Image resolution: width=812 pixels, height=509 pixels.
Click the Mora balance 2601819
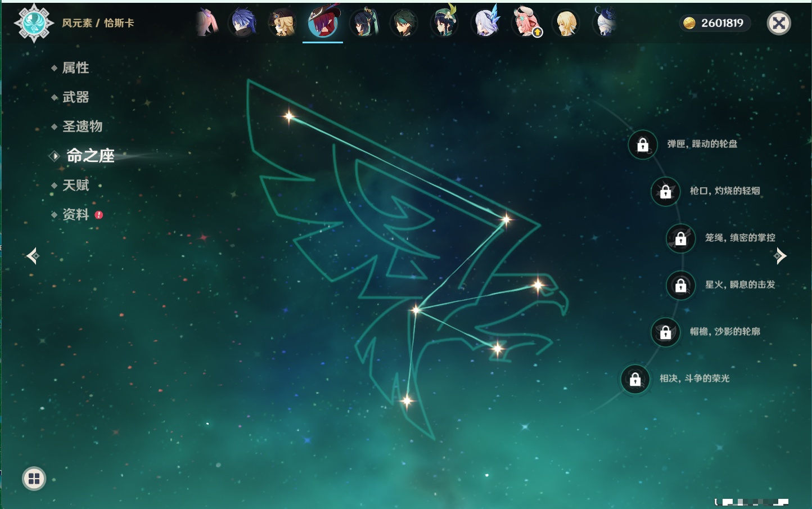[x=714, y=23]
